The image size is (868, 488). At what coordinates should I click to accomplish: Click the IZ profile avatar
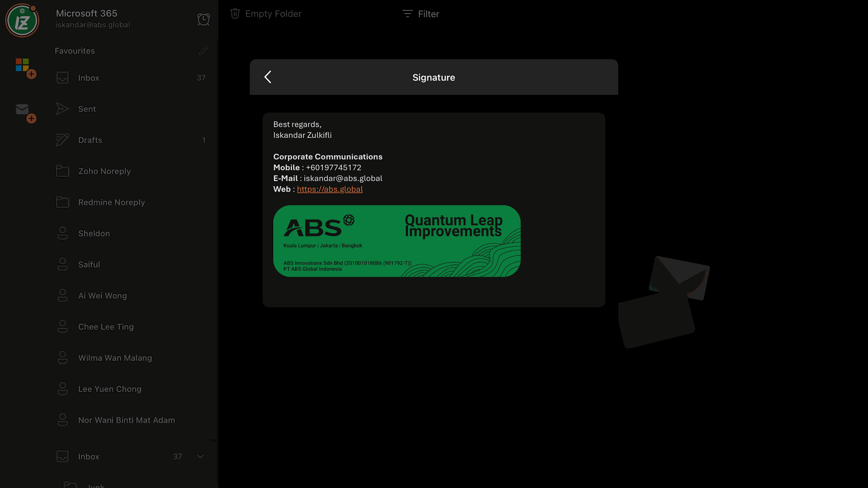pos(22,21)
